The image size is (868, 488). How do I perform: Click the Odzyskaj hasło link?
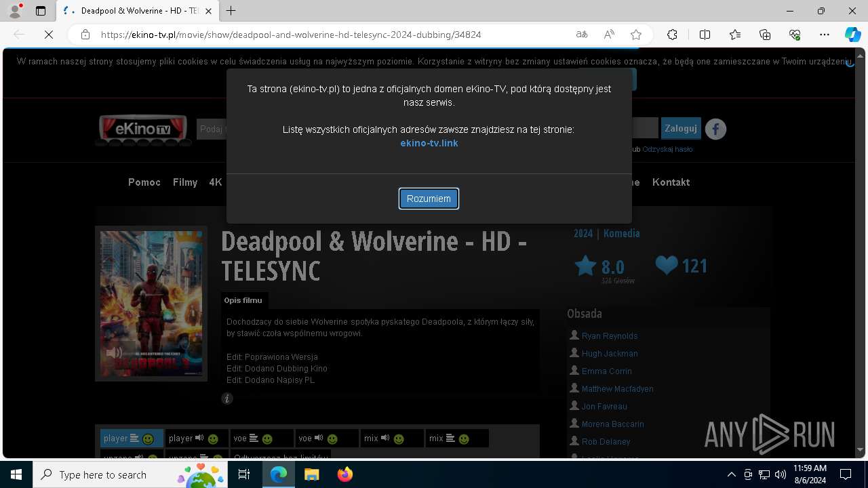point(667,149)
